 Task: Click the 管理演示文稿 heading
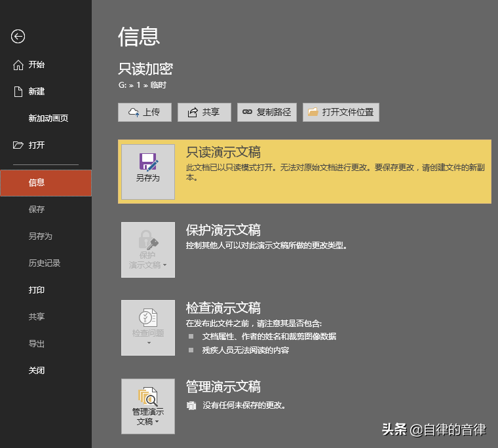(223, 386)
